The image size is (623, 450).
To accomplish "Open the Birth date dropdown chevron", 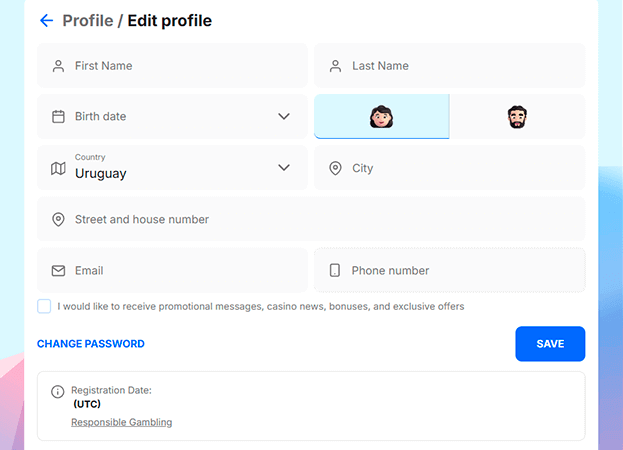I will tap(284, 116).
